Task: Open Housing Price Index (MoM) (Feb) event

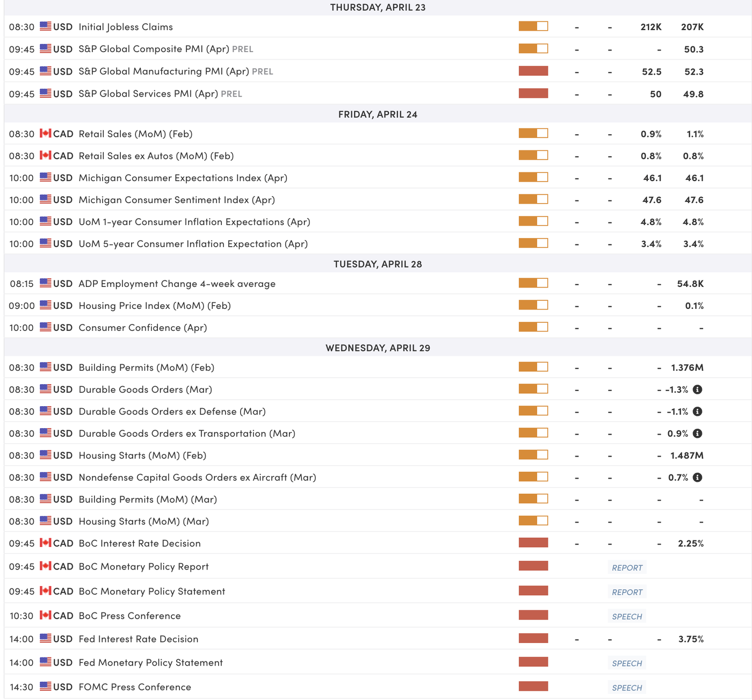Action: click(155, 306)
